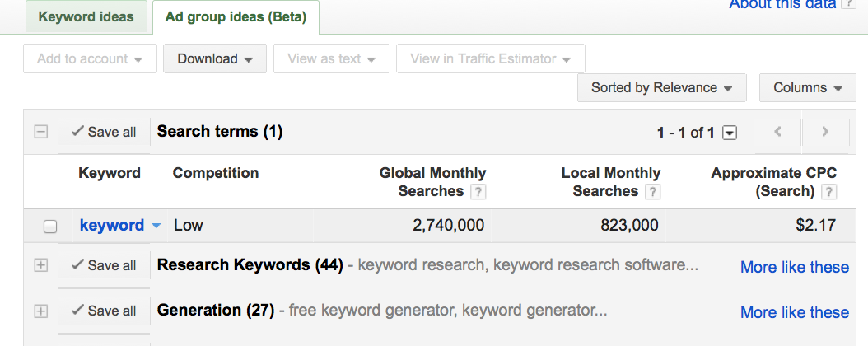This screenshot has width=868, height=346.
Task: Open the dropdown arrow next to keyword
Action: point(156,226)
